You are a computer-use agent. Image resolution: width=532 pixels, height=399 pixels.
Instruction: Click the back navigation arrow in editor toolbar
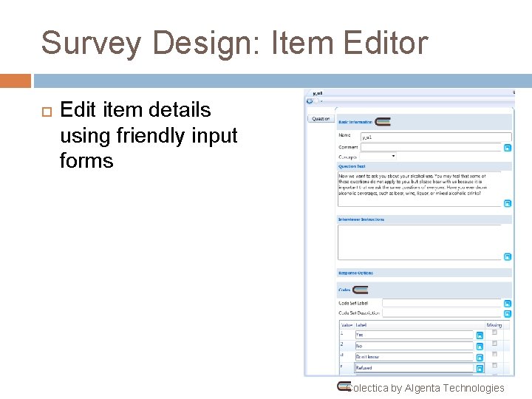coord(310,101)
